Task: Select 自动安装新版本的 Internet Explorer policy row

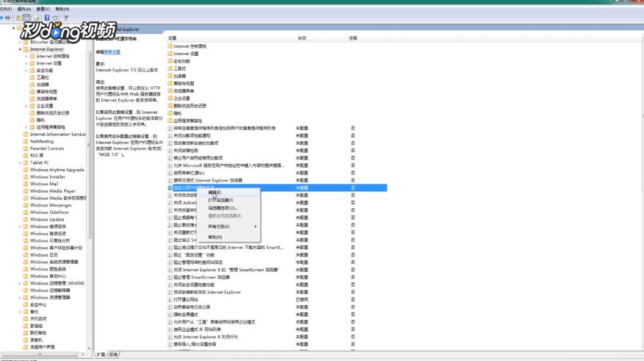Action: point(277,292)
